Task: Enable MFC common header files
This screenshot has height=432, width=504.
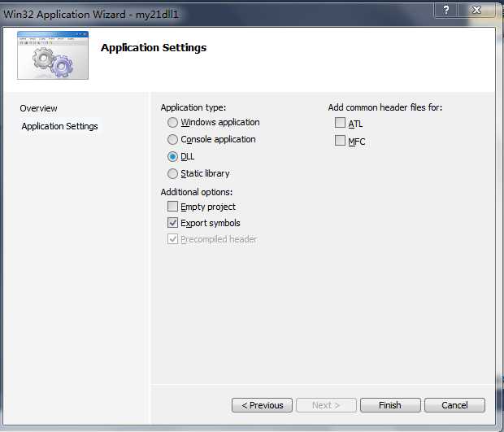Action: click(x=340, y=141)
